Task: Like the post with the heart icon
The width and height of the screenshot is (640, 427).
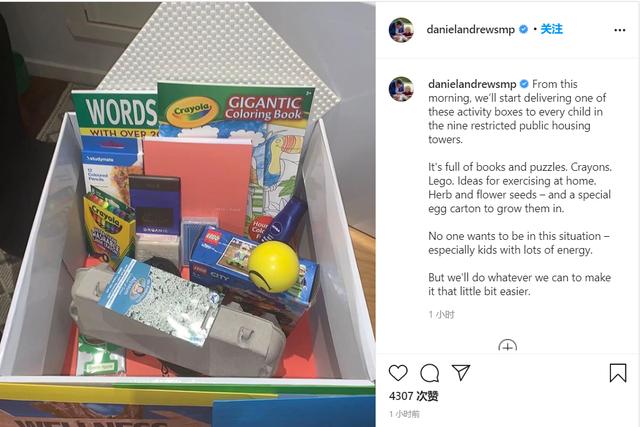Action: pos(398,373)
